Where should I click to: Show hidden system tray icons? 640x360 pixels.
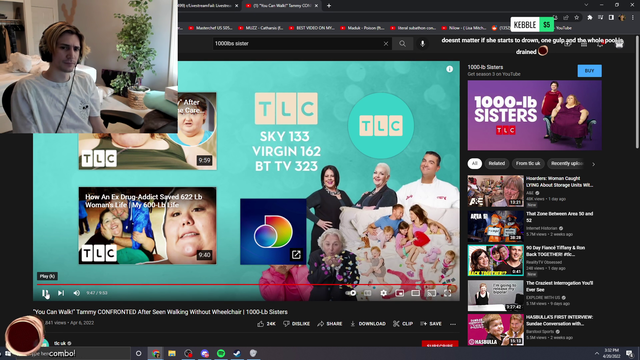(x=597, y=353)
